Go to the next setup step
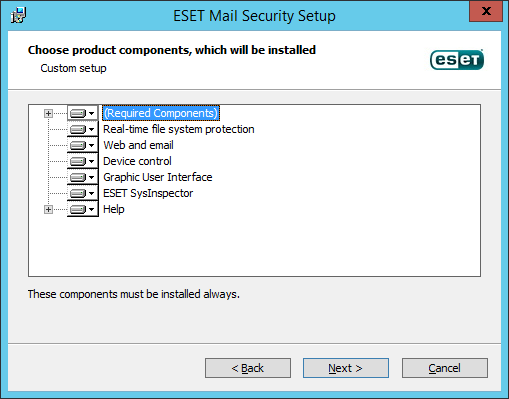This screenshot has height=399, width=509. 346,368
